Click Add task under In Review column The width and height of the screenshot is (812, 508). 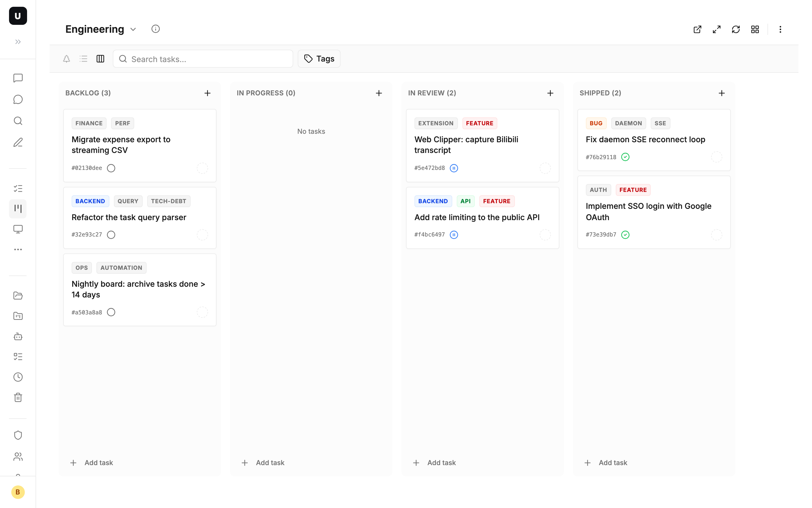pyautogui.click(x=434, y=463)
